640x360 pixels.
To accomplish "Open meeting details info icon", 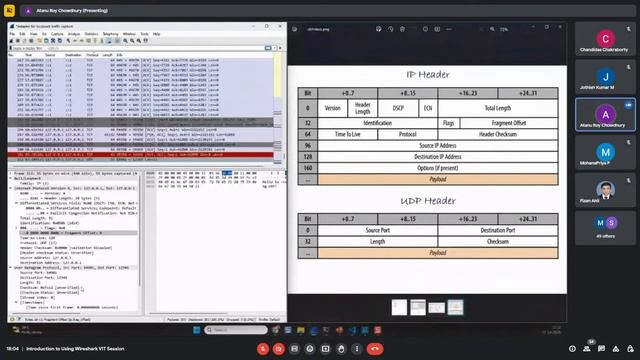I will pos(572,349).
